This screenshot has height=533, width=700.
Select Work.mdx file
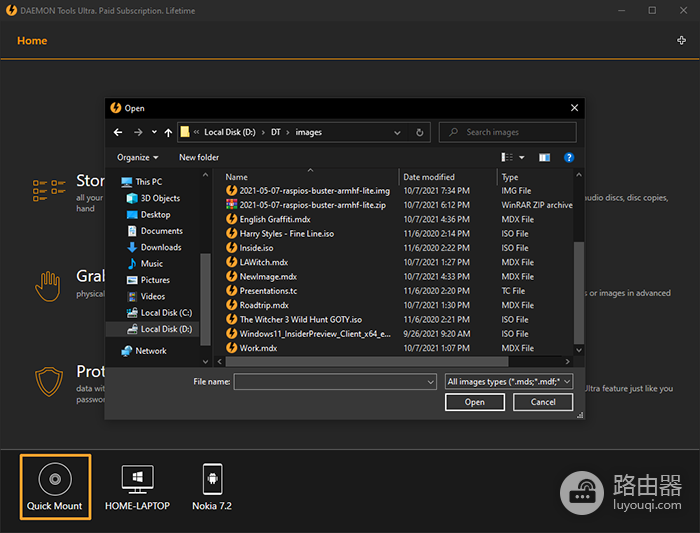(251, 348)
